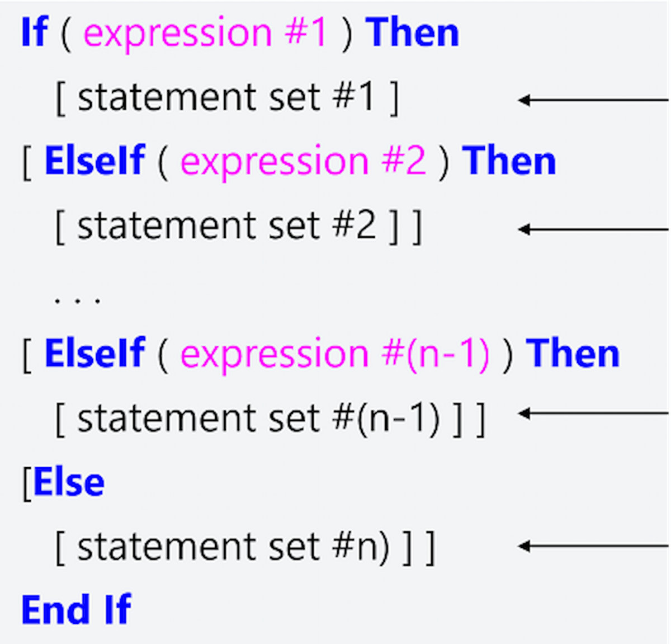671x644 pixels.
Task: Select the pink expression #1 text
Action: tap(205, 32)
